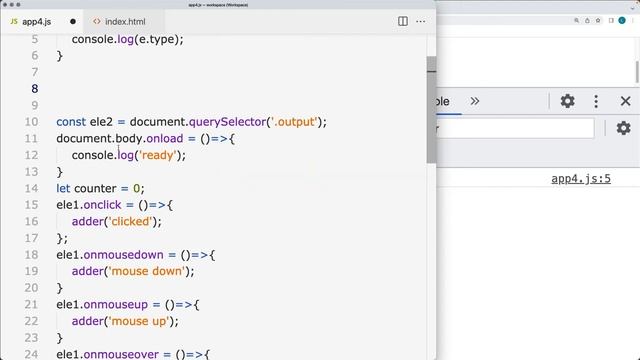Click line number 21 in gutter
640x360 pixels.
coord(31,304)
